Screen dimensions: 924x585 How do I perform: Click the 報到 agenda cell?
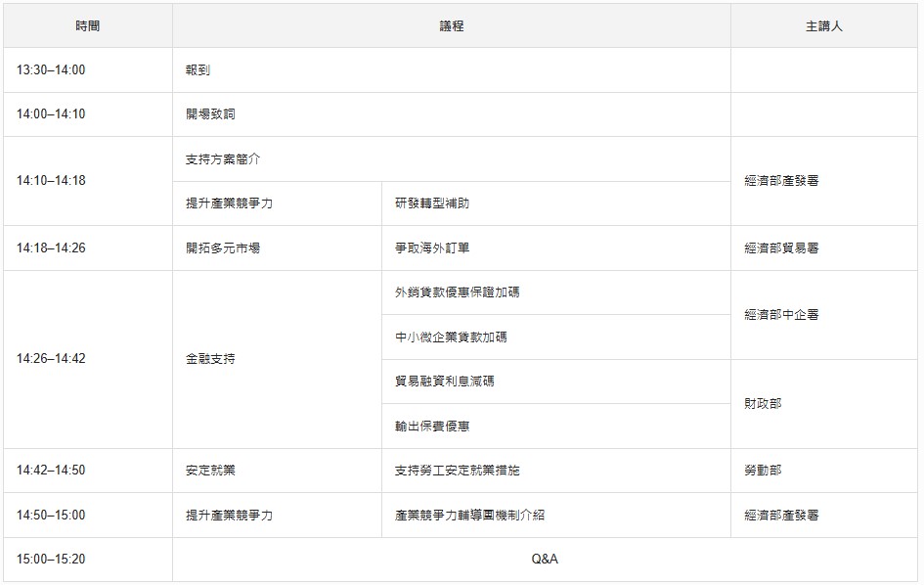click(x=198, y=70)
